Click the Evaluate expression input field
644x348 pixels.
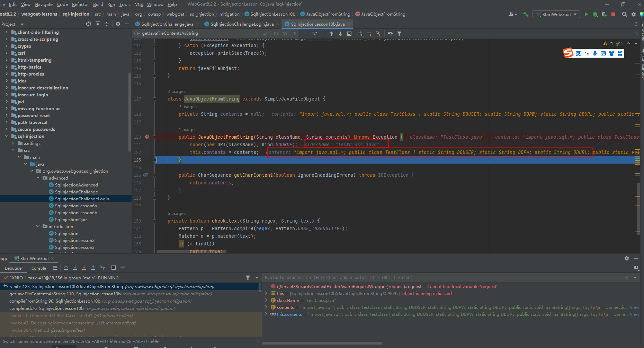tap(443, 278)
